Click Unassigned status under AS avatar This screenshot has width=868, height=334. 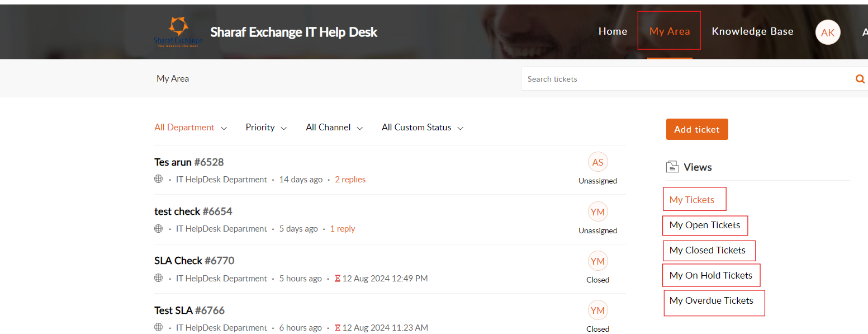point(597,181)
